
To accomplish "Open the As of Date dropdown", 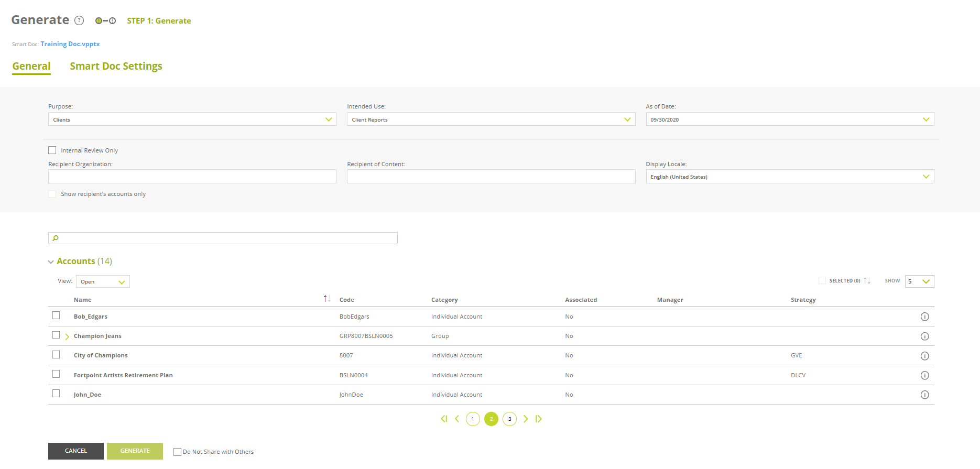I will (790, 119).
